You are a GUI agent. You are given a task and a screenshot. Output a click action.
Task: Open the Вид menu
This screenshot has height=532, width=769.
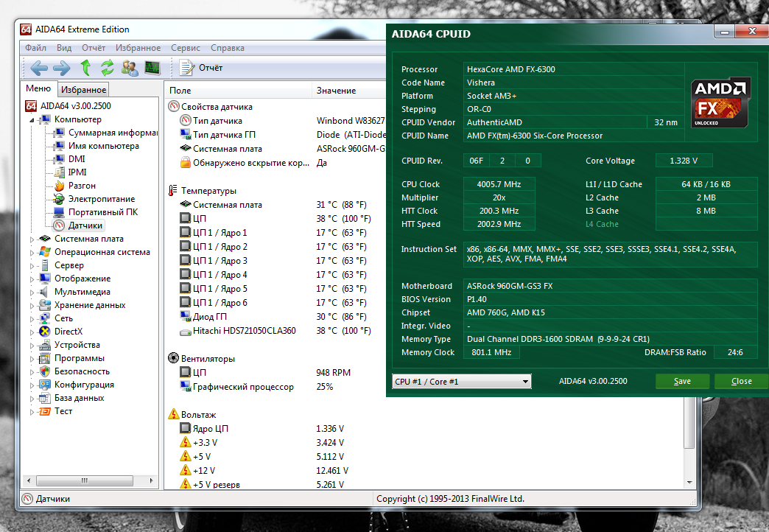coord(64,48)
